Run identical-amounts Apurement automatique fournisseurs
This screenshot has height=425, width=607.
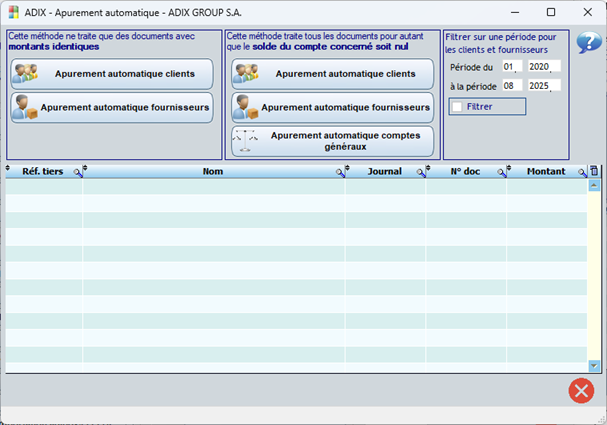tap(112, 108)
